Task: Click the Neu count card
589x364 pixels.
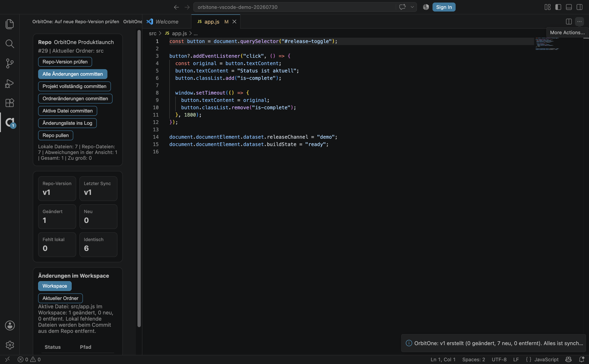Action: [x=98, y=216]
